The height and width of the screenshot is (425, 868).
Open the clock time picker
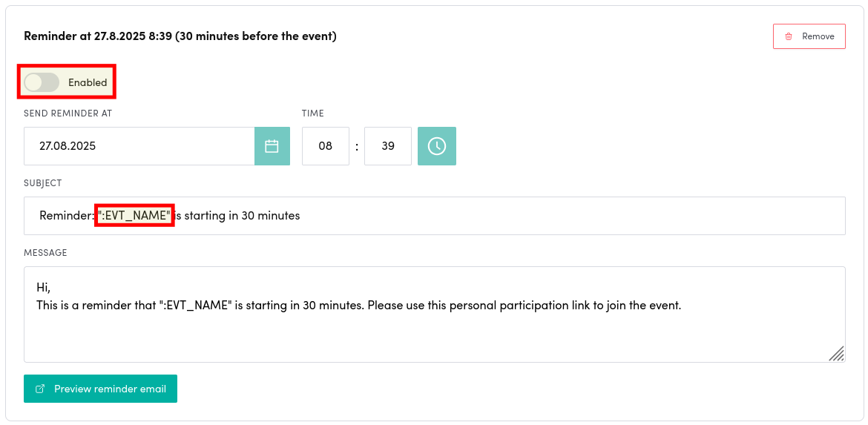(437, 146)
